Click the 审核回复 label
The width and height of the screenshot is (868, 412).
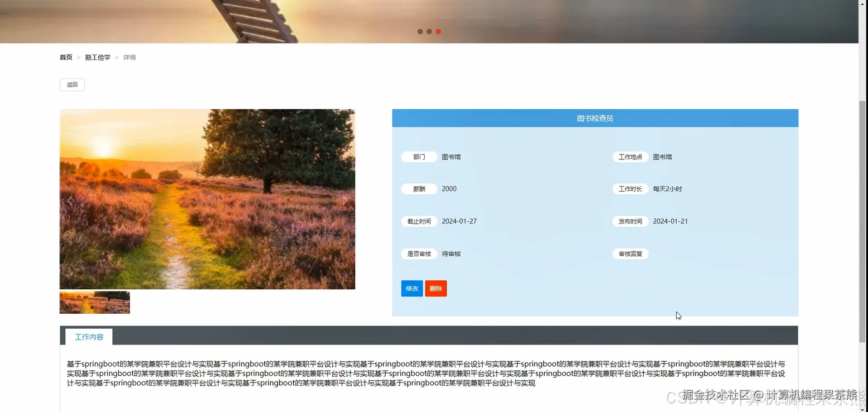tap(630, 254)
